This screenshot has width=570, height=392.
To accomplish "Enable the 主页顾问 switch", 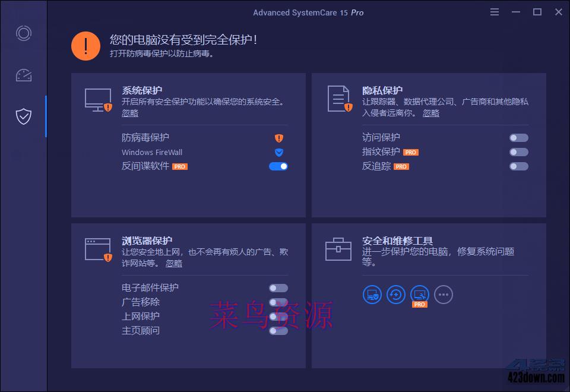I will click(x=278, y=331).
